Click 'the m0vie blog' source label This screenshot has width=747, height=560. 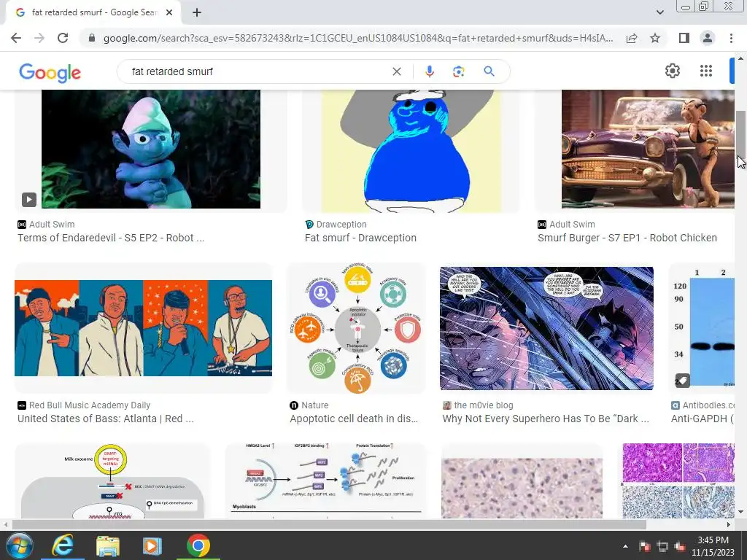click(484, 405)
